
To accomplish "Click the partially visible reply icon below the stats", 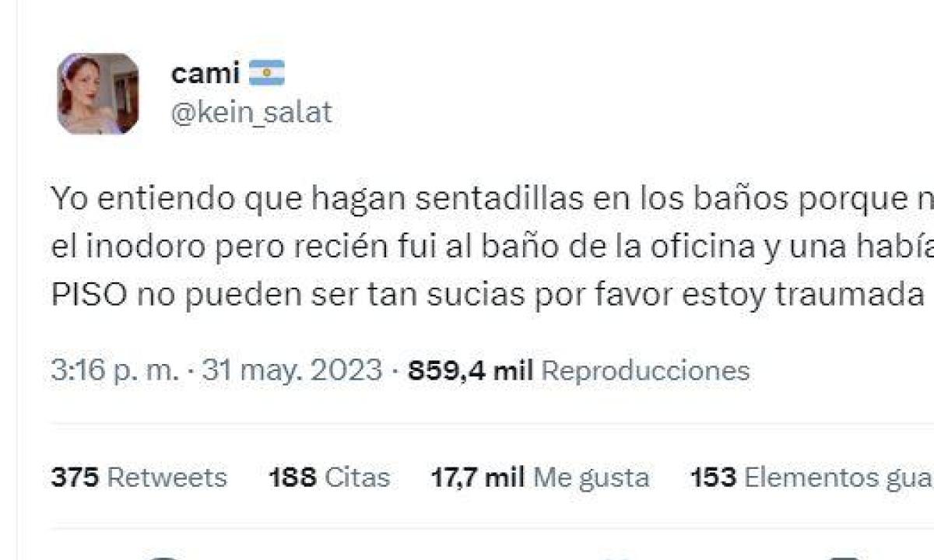I will tap(163, 556).
